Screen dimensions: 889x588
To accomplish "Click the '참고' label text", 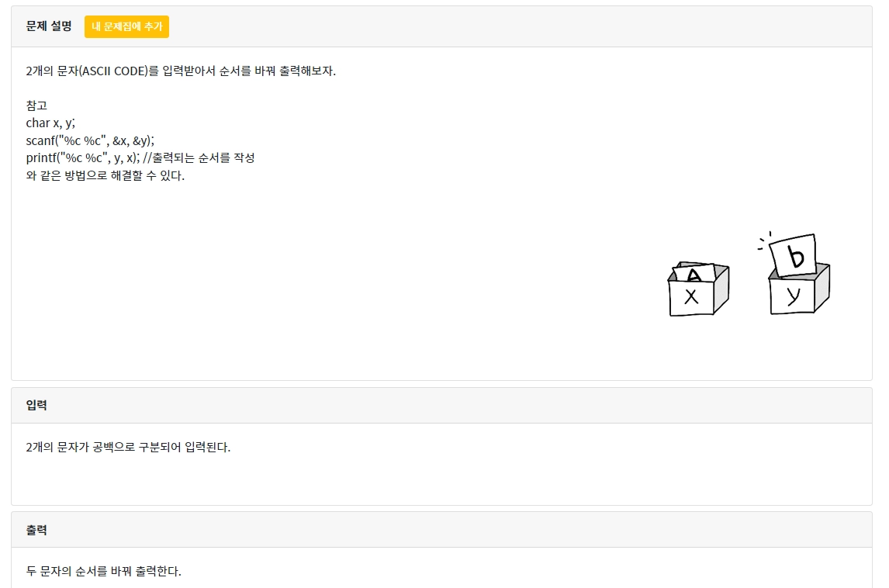I will (36, 105).
